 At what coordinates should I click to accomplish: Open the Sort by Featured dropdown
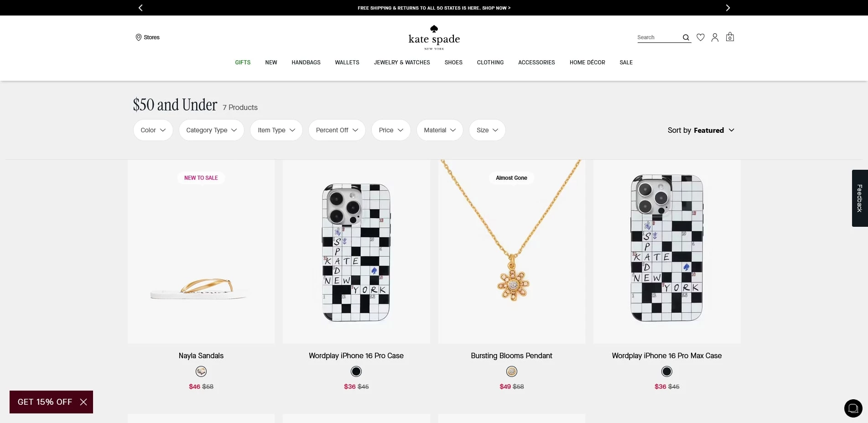point(701,130)
